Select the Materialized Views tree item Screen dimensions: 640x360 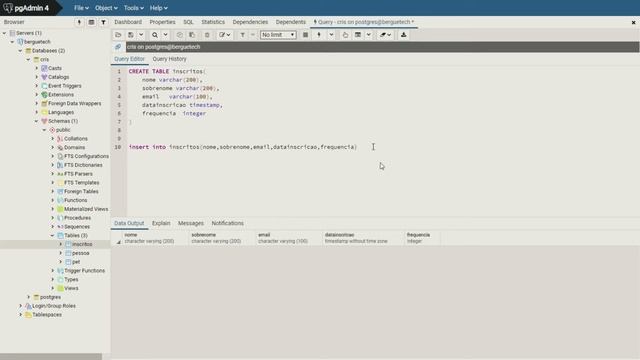pyautogui.click(x=86, y=209)
